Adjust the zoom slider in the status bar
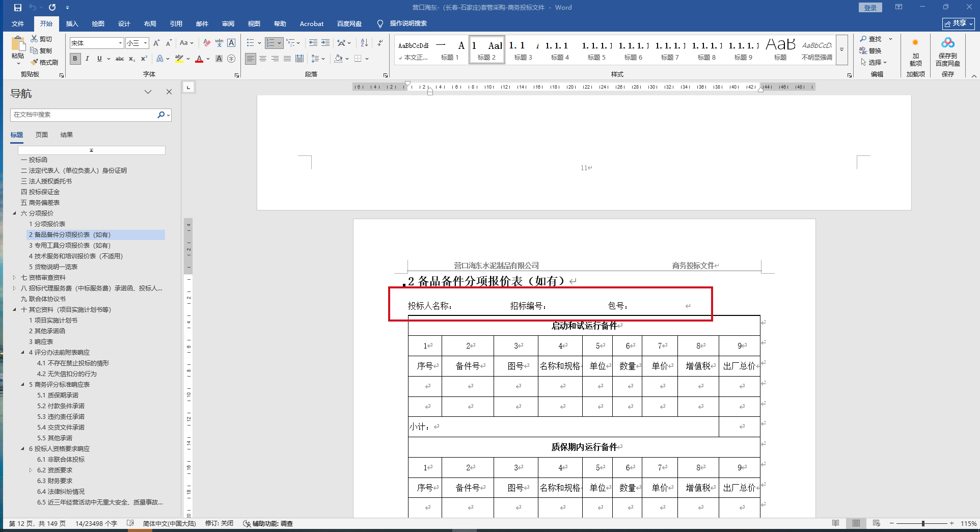 (x=923, y=523)
